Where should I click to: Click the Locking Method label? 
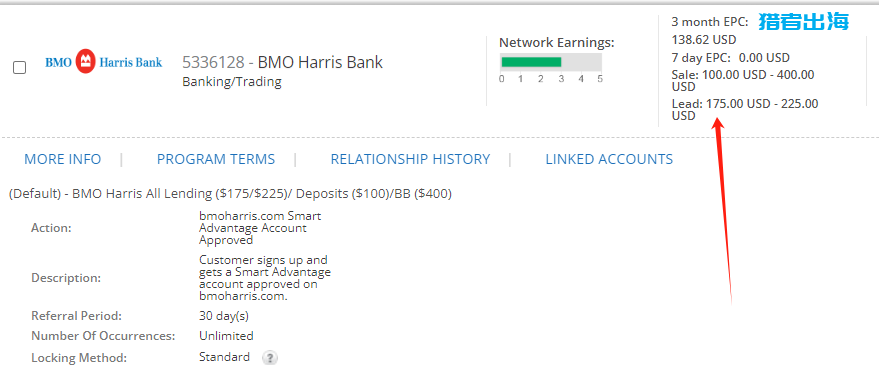pos(79,358)
